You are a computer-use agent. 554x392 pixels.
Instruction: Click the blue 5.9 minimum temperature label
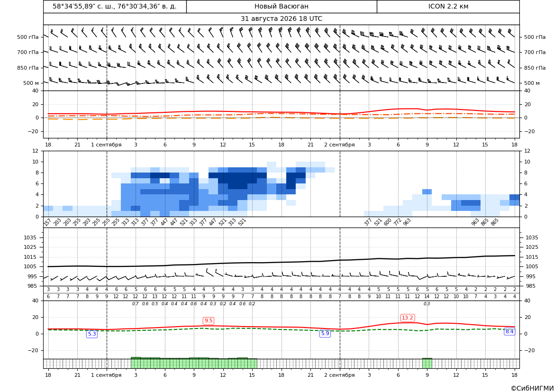pyautogui.click(x=325, y=333)
